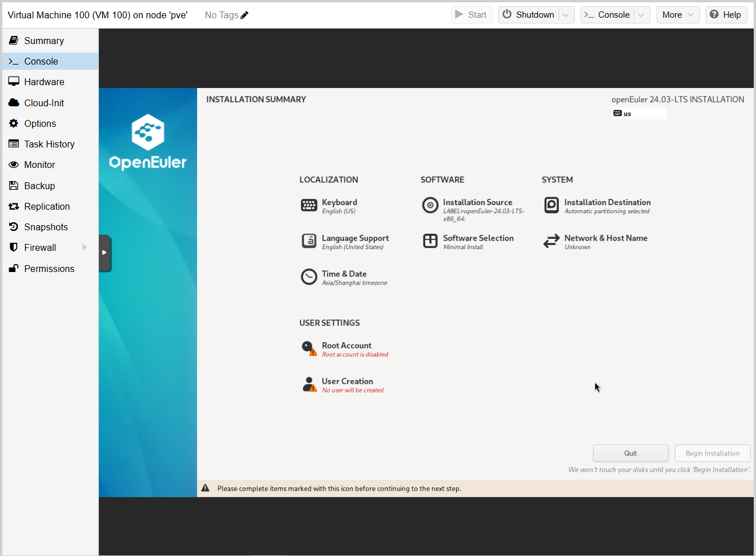
Task: Open Keyboard layout settings icon
Action: point(309,205)
